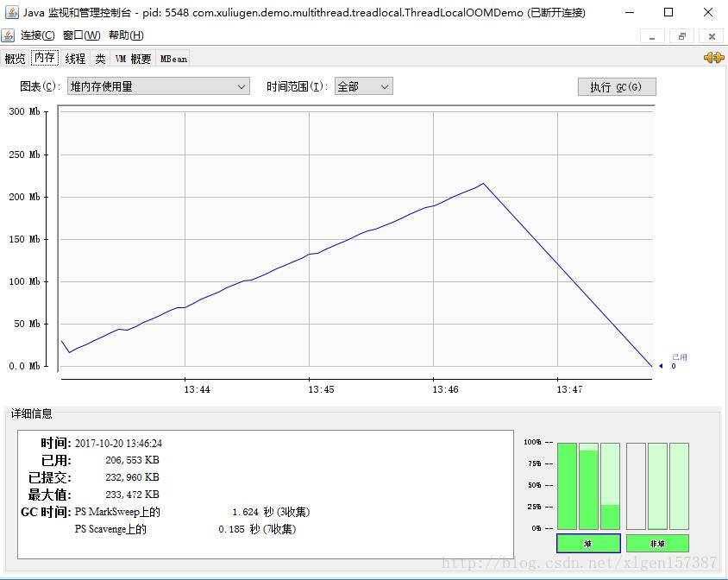Viewport: 728px width, 580px height.
Task: Click the Java icon in the title bar
Action: (x=11, y=12)
